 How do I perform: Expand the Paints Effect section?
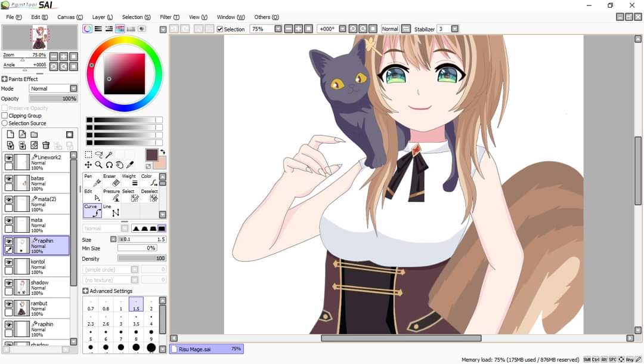pos(5,79)
